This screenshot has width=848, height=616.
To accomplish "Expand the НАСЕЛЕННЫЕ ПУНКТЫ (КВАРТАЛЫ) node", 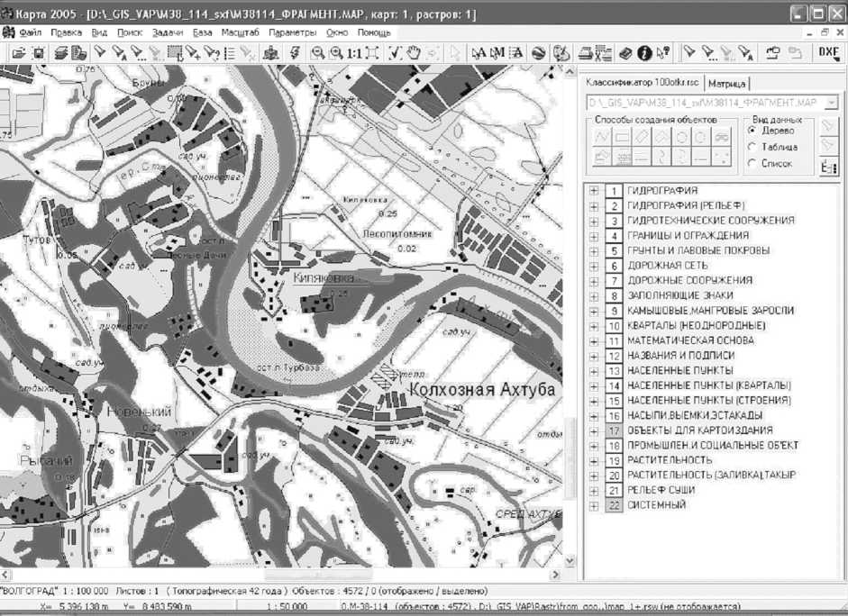I will (594, 386).
